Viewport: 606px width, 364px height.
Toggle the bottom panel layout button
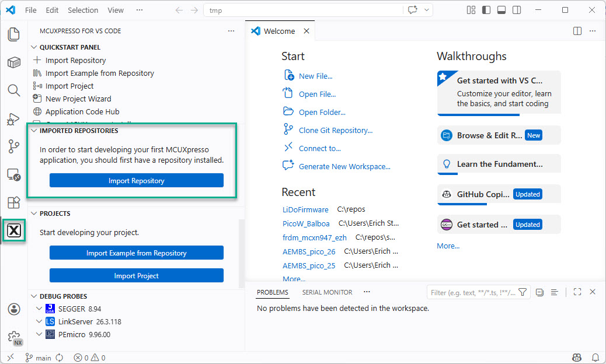click(501, 10)
